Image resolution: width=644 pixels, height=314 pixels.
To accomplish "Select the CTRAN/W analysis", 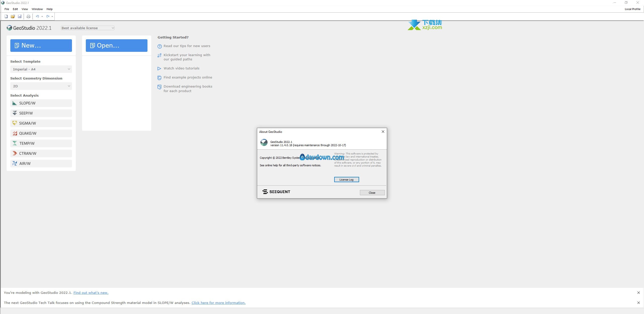I will (x=41, y=153).
